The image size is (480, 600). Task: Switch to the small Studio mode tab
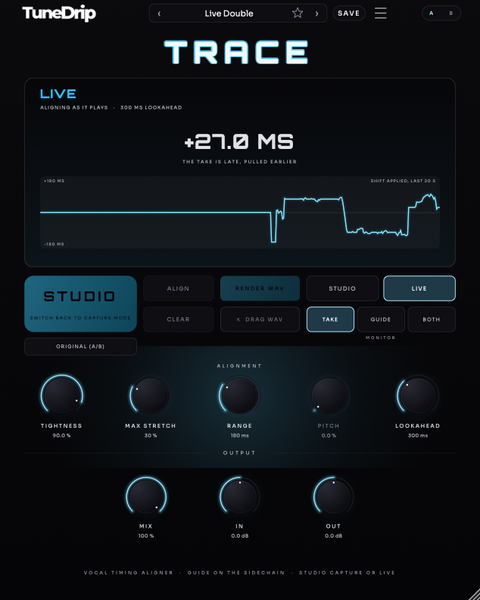pos(342,289)
